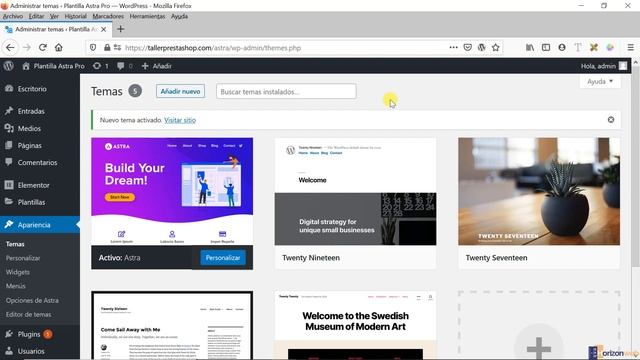Open the Widgets submenu item
The image size is (640, 360).
pos(18,272)
